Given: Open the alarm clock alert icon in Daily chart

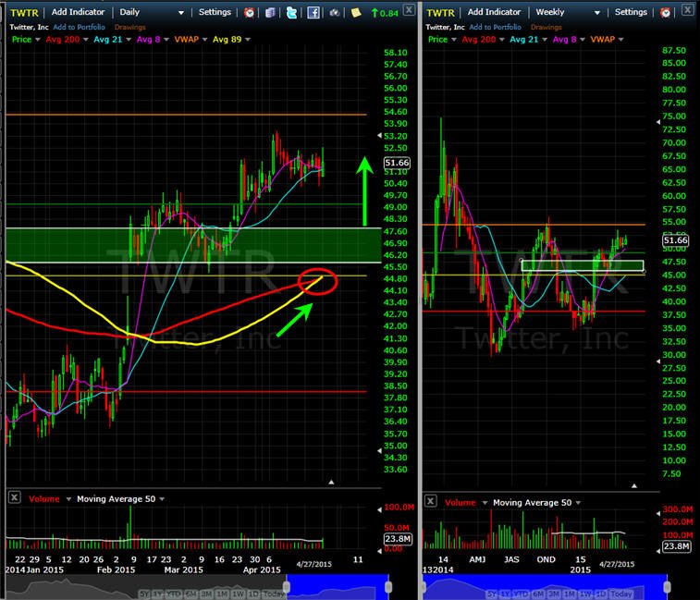Looking at the screenshot, I should [x=250, y=13].
